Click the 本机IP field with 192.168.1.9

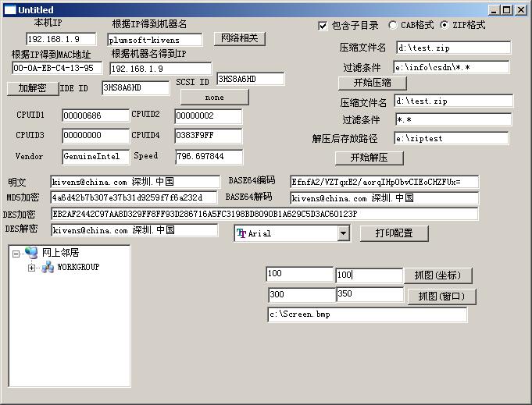coord(61,39)
